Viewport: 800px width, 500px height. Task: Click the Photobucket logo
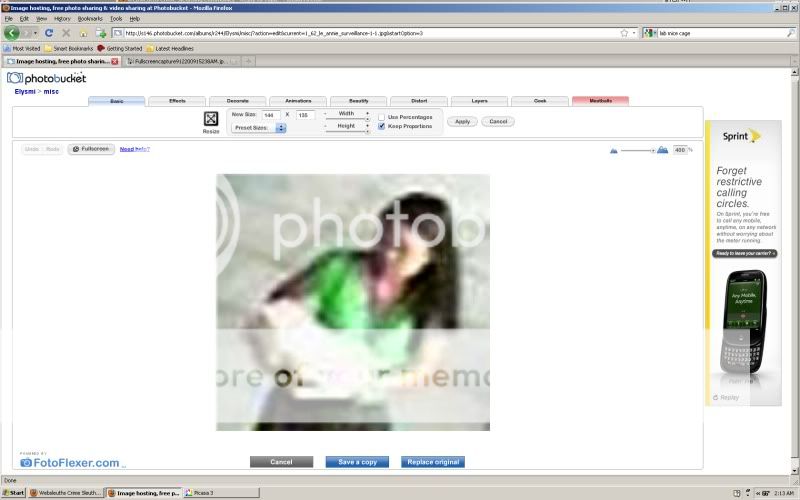coord(47,77)
